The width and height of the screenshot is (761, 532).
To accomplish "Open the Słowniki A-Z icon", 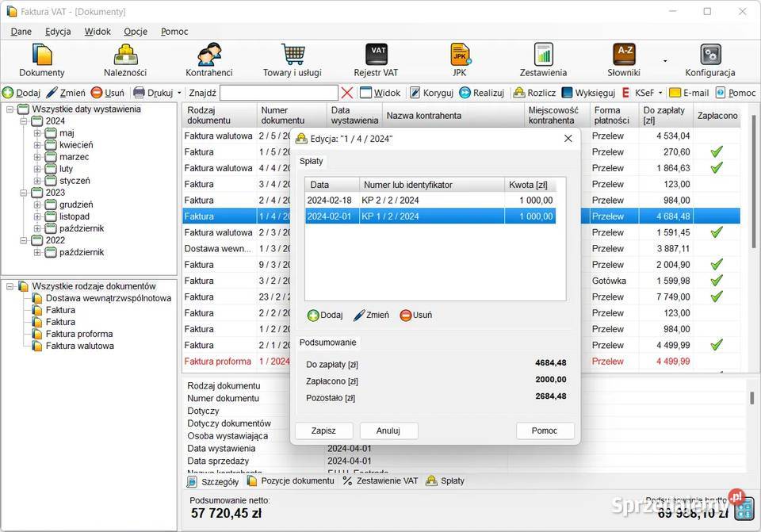I will (624, 55).
